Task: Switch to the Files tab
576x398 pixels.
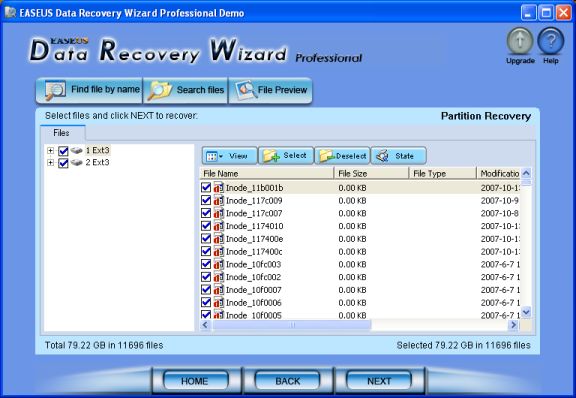Action: tap(62, 133)
